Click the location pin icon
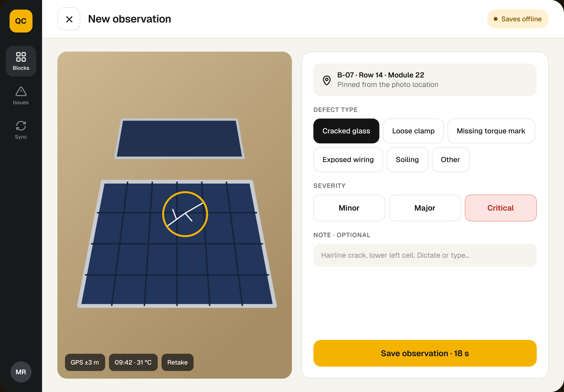This screenshot has height=392, width=564. tap(326, 80)
